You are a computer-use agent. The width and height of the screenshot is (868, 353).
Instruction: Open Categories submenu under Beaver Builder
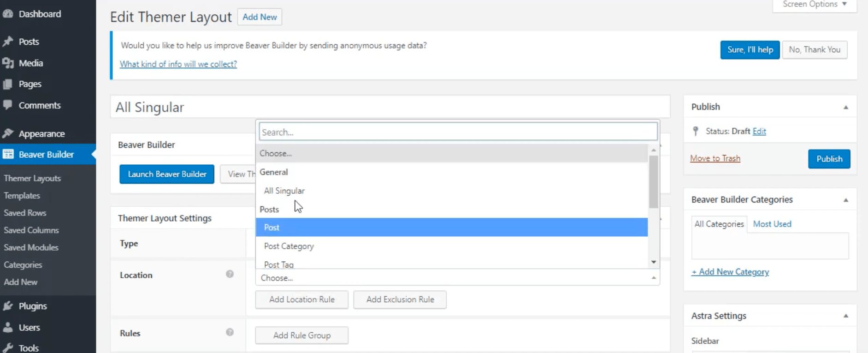(23, 265)
